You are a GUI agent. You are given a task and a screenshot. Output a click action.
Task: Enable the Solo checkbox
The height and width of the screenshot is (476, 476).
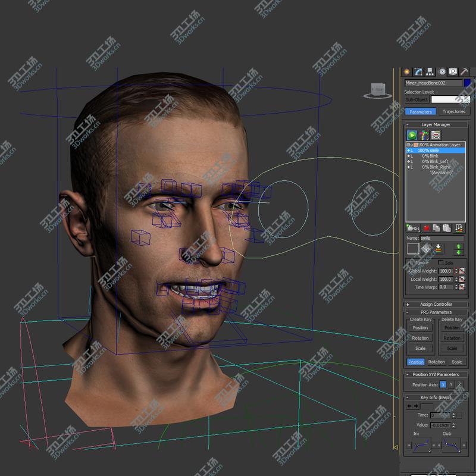pos(441,262)
